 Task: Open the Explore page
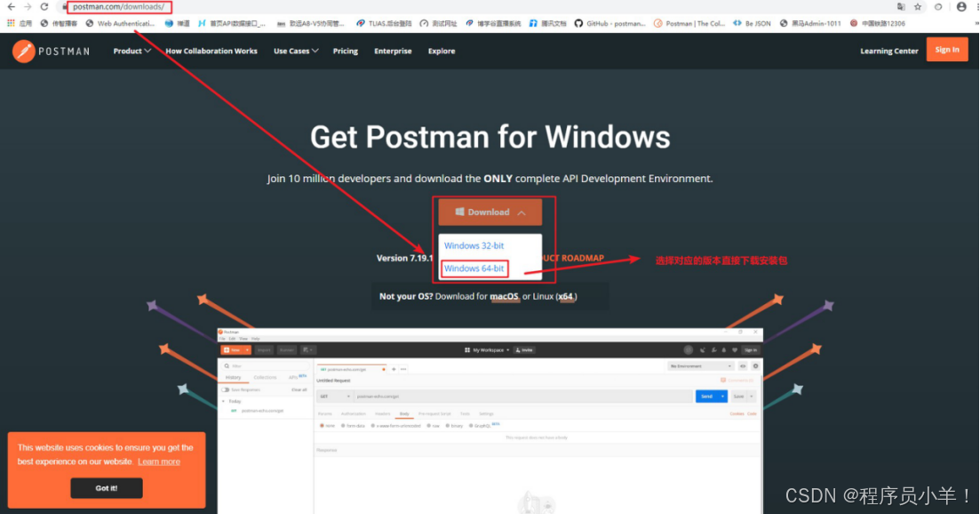[x=442, y=52]
